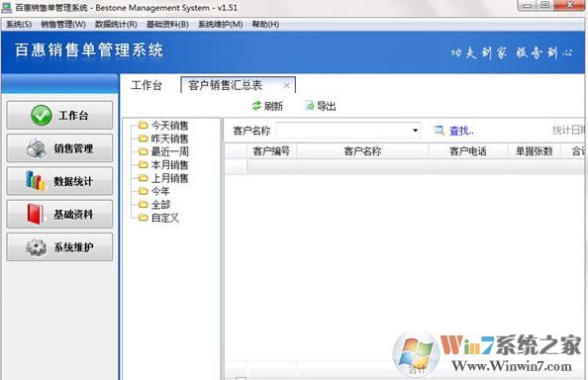Open the 客户名称 dropdown arrow
Image resolution: width=588 pixels, height=380 pixels.
tap(415, 131)
